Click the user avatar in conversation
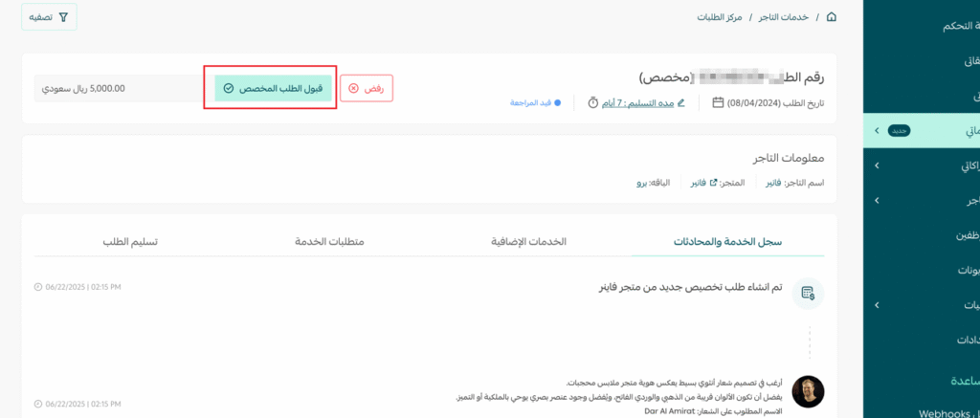This screenshot has width=980, height=418. coord(808,391)
